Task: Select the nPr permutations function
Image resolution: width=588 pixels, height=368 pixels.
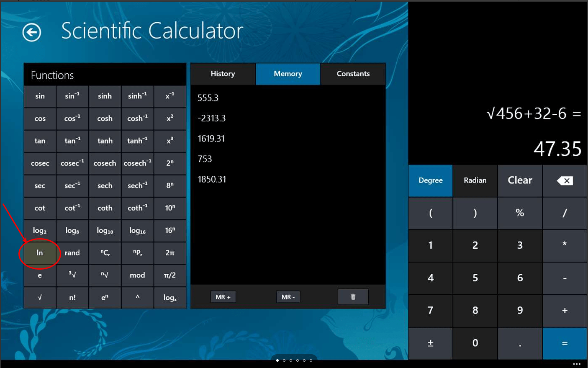Action: pos(137,252)
